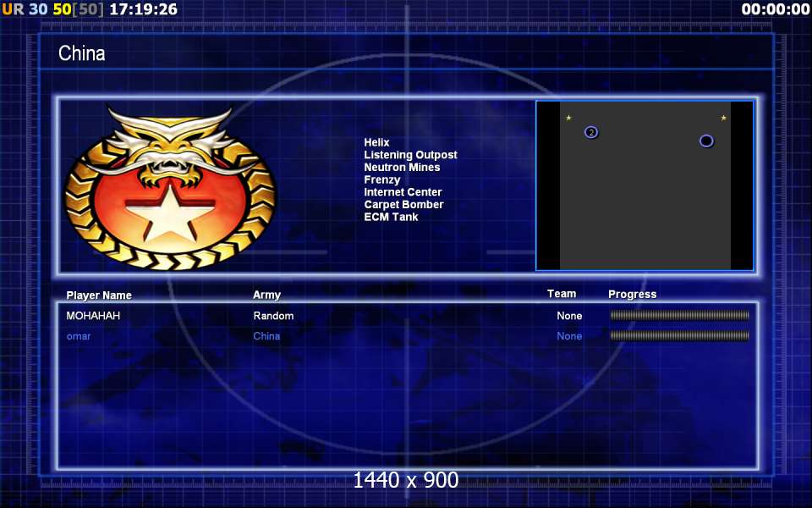This screenshot has height=508, width=812.
Task: Click ECM Tank in the faction list
Action: click(391, 218)
